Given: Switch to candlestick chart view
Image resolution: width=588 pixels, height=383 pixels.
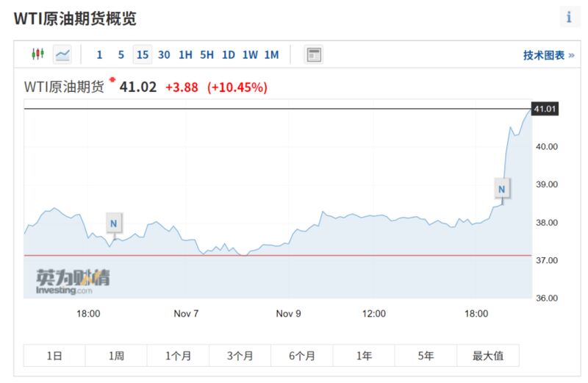Looking at the screenshot, I should (37, 54).
